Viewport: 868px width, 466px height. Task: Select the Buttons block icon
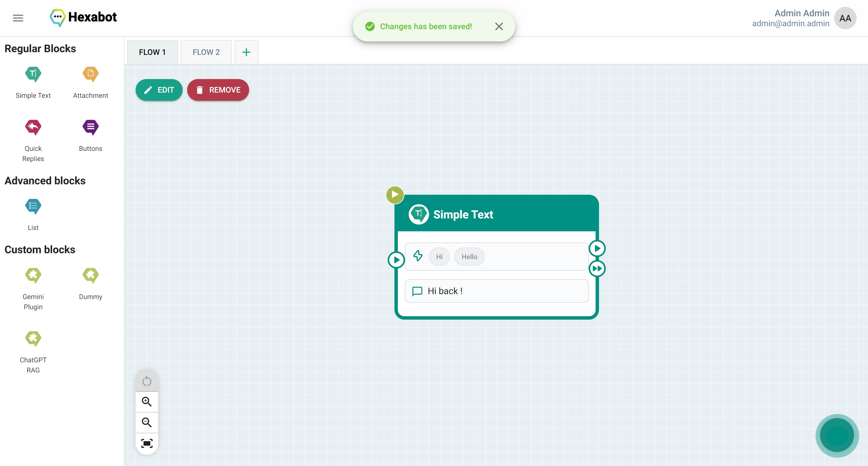coord(90,127)
